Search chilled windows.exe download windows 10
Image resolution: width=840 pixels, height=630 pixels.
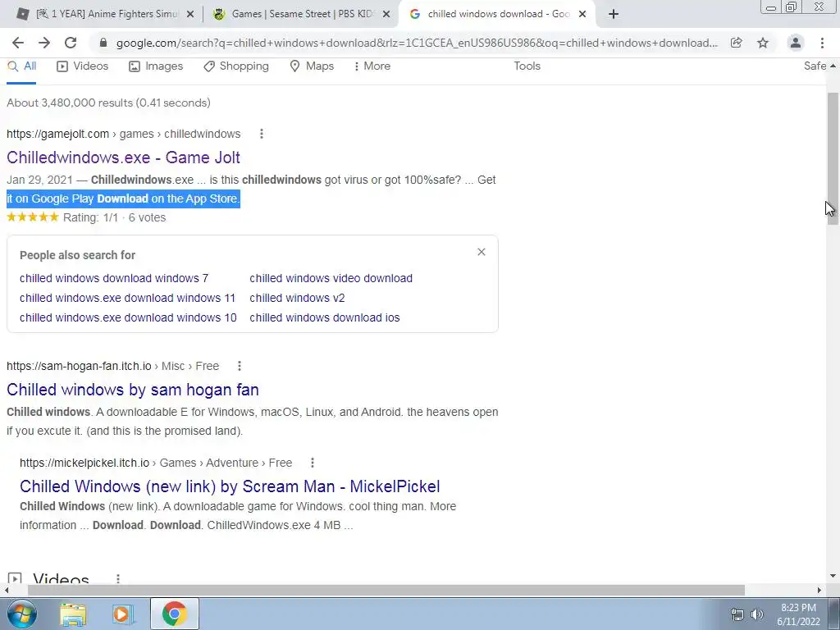coord(128,317)
